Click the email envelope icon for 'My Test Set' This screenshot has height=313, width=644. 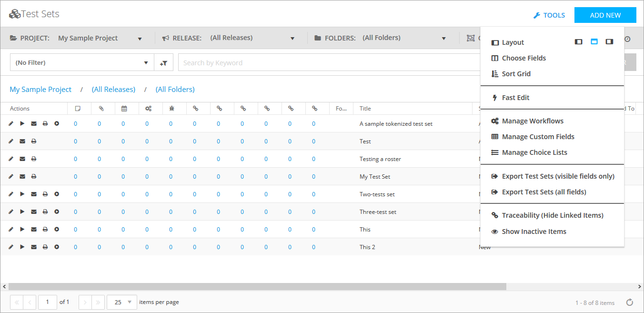coord(22,176)
